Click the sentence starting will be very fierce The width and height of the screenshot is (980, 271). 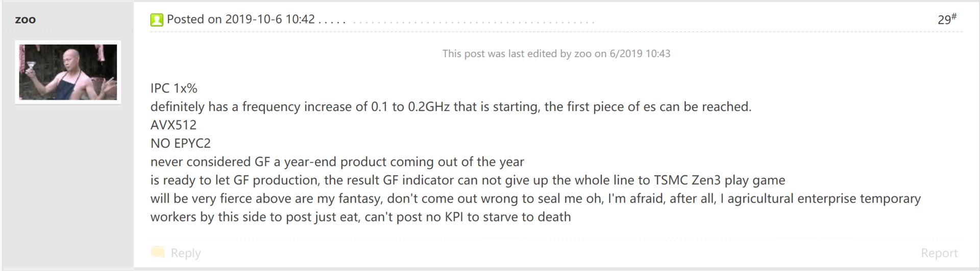536,208
